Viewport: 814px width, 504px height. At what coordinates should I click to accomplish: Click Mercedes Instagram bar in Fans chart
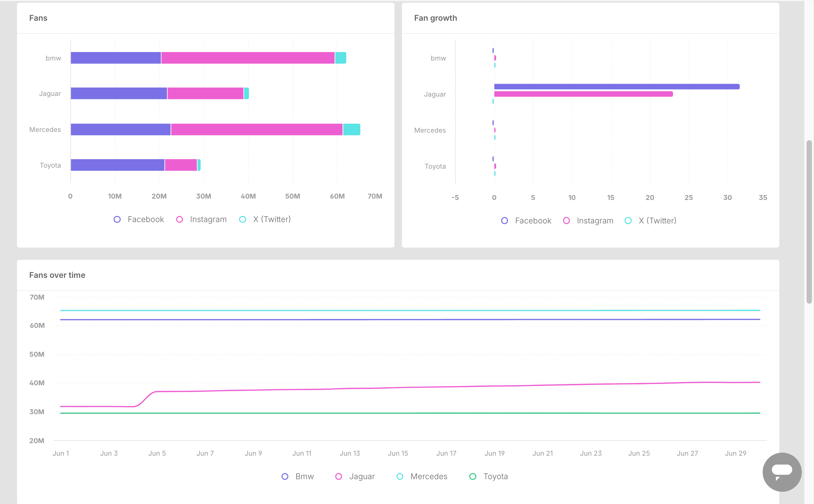[257, 130]
